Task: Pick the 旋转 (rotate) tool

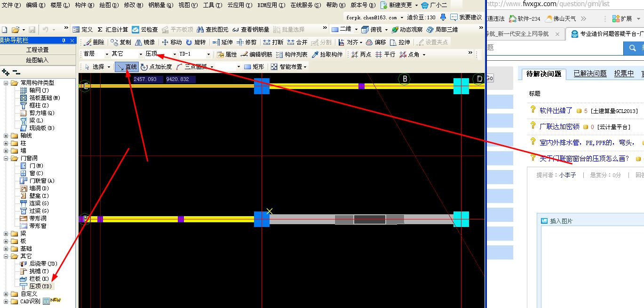Action: pos(196,42)
